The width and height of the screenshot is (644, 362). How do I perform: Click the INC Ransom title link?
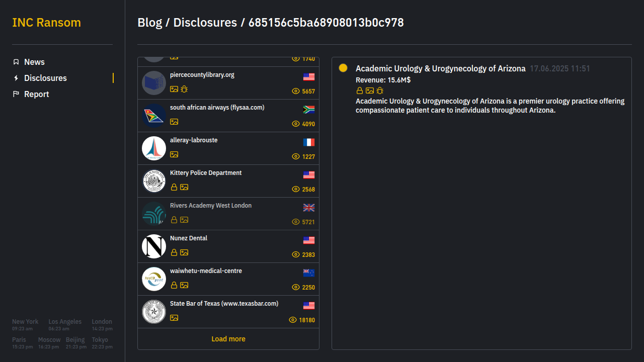point(46,23)
